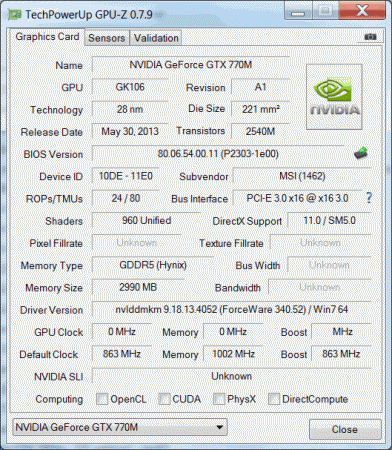This screenshot has width=392, height=450.
Task: Switch to the Validation tab
Action: tap(156, 38)
